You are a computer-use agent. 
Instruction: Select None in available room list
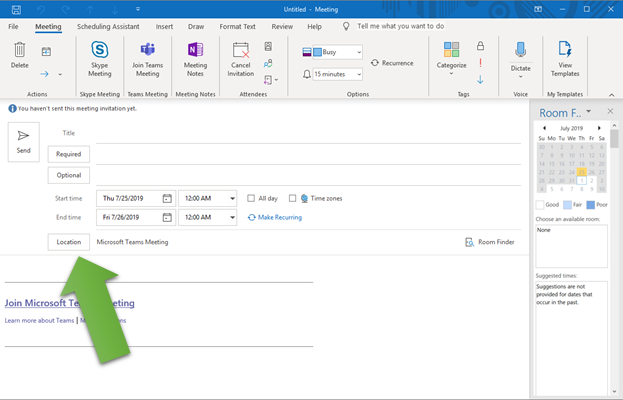544,230
